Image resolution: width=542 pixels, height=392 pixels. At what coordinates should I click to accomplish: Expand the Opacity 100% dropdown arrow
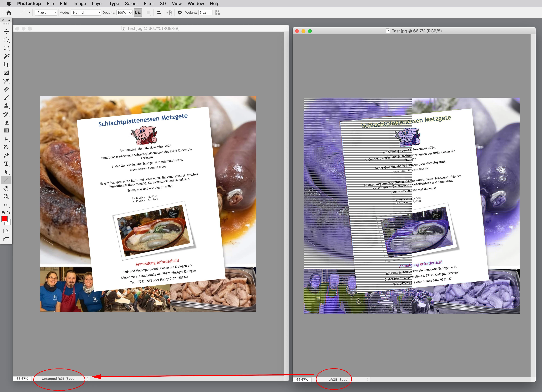point(130,13)
